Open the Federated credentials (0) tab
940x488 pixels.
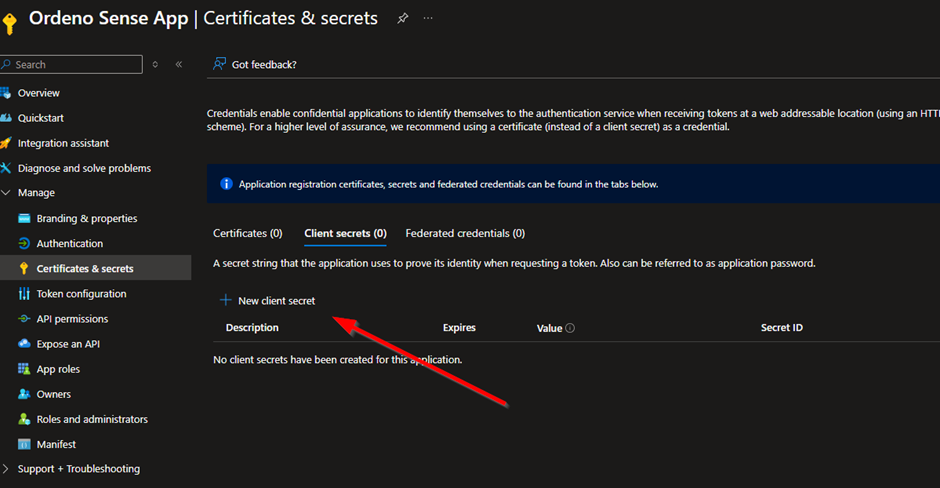point(465,233)
